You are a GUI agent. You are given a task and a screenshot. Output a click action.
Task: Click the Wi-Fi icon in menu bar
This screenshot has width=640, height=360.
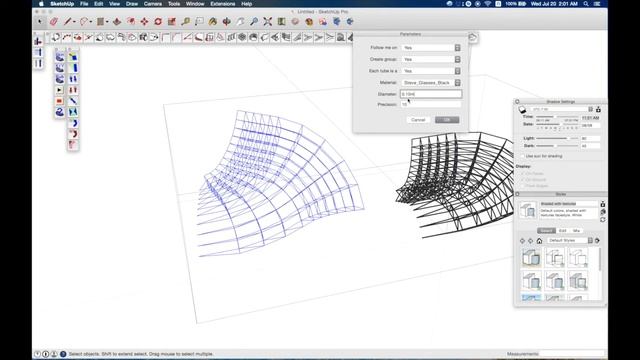click(488, 4)
